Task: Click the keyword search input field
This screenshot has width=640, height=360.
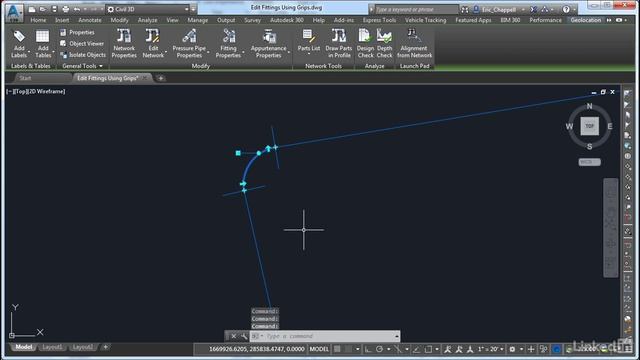Action: point(416,9)
